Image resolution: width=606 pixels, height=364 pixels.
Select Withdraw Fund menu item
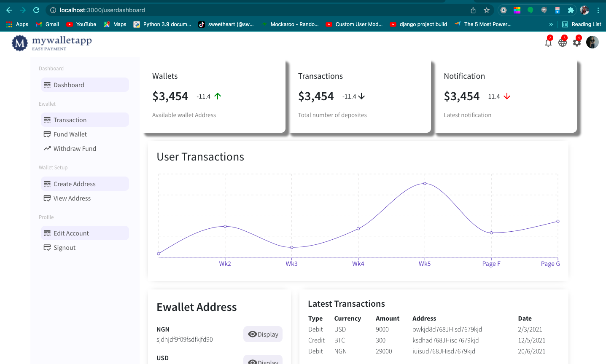85,148
